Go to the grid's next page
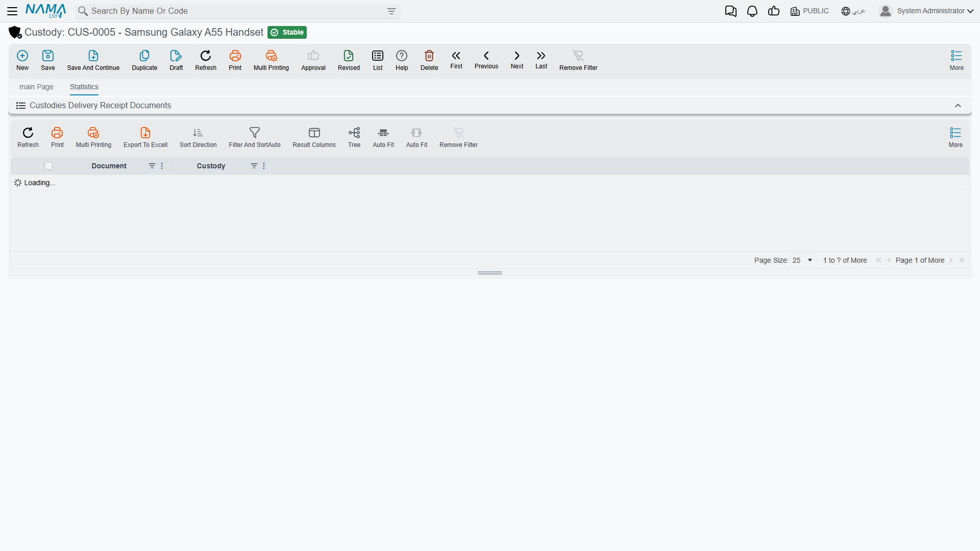 (951, 260)
